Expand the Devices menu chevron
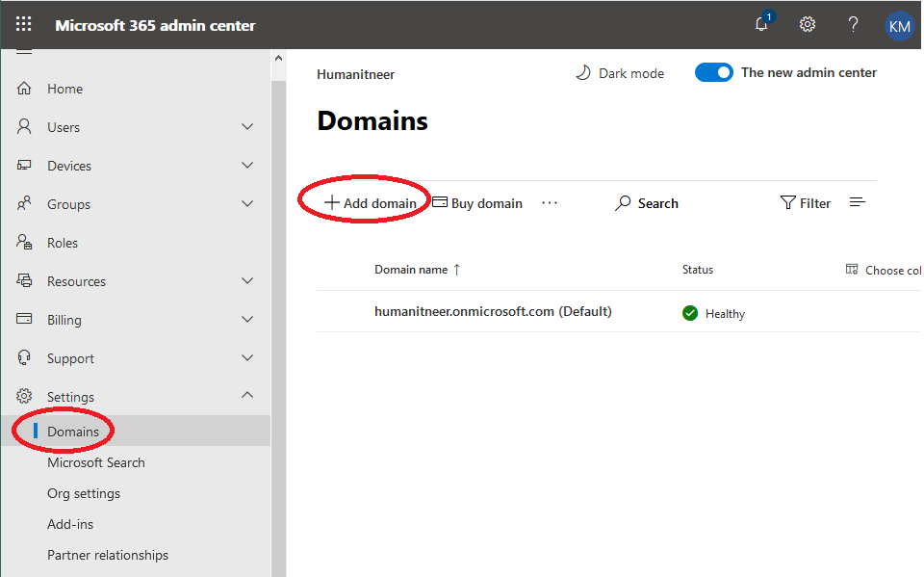 tap(247, 165)
